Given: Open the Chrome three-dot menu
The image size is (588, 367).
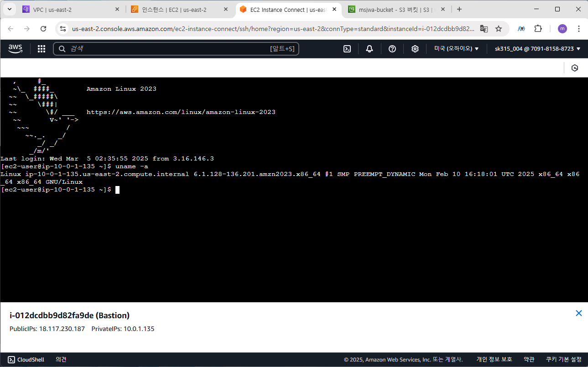Looking at the screenshot, I should tap(579, 29).
